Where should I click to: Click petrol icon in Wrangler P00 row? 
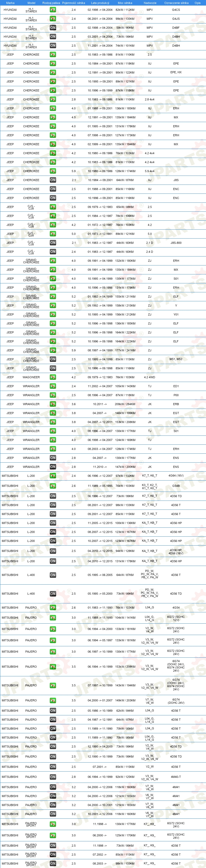[x=53, y=395]
